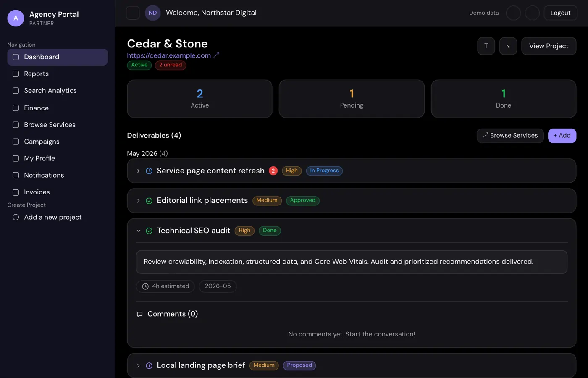Click the comment bubble icon beside Comments
The width and height of the screenshot is (588, 378).
140,314
